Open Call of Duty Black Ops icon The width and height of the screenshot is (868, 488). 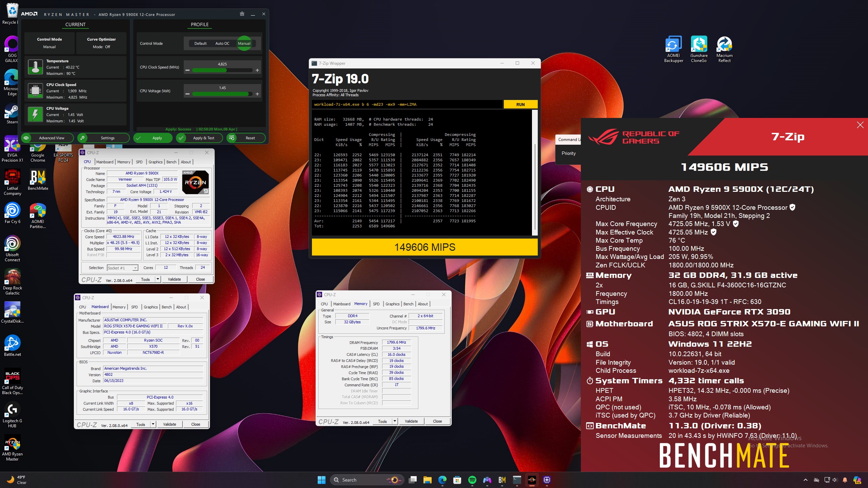[12, 381]
